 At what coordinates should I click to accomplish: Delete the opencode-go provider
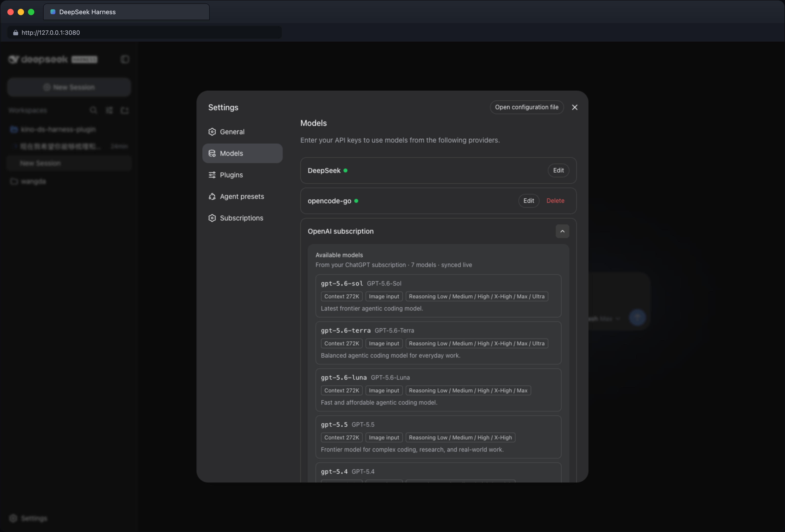[555, 201]
